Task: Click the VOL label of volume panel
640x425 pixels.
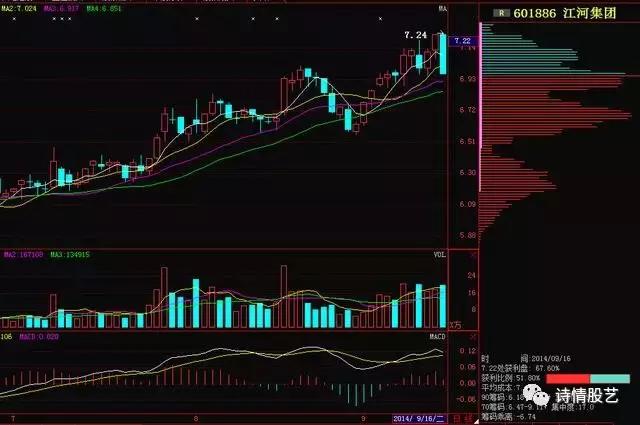Action: (440, 254)
